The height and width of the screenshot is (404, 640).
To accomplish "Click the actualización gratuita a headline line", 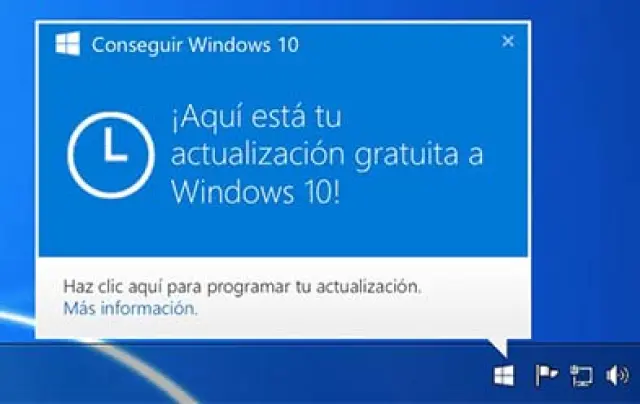I will (x=327, y=155).
